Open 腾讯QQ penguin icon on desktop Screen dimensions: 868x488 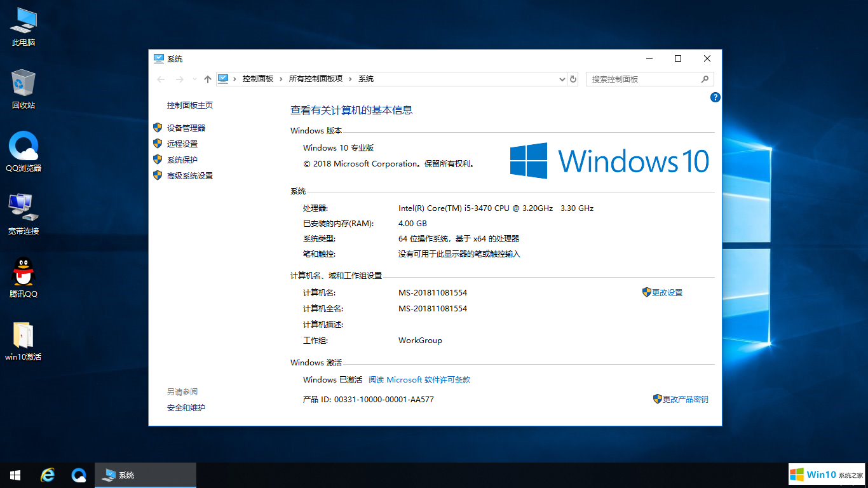(x=24, y=278)
